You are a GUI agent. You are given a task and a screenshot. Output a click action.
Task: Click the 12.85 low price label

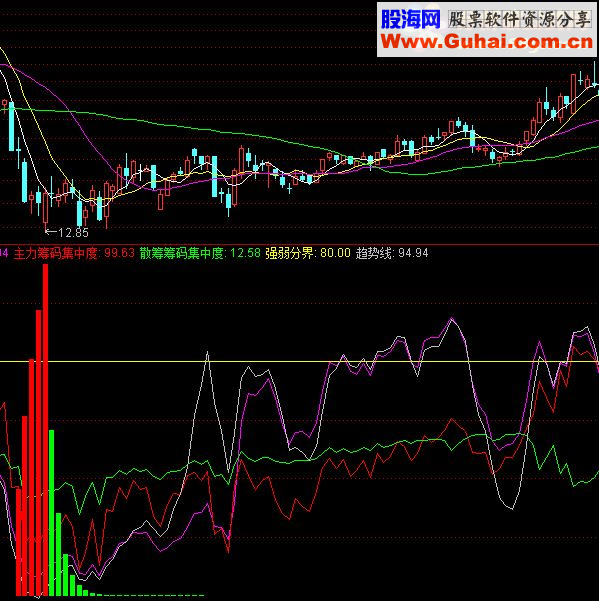74,233
